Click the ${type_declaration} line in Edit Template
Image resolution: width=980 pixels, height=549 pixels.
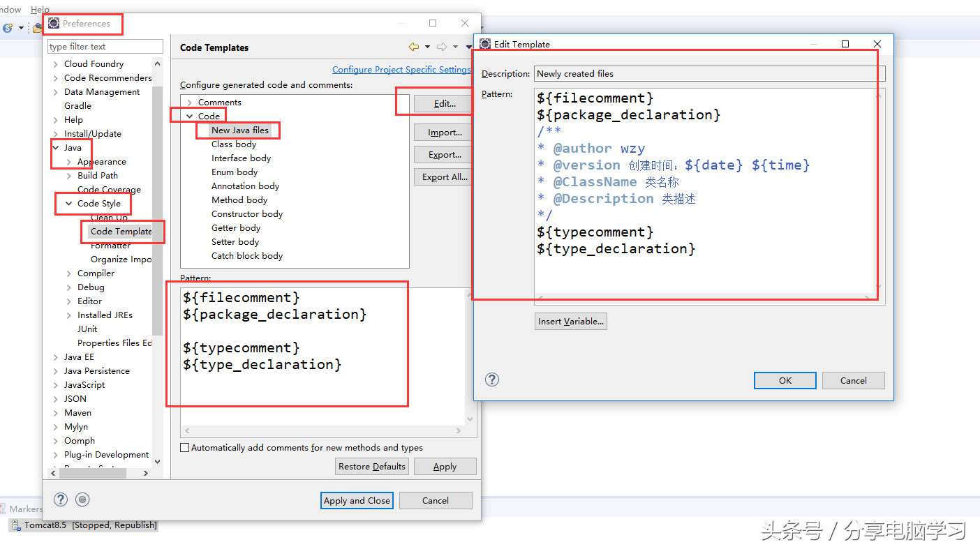pyautogui.click(x=616, y=249)
